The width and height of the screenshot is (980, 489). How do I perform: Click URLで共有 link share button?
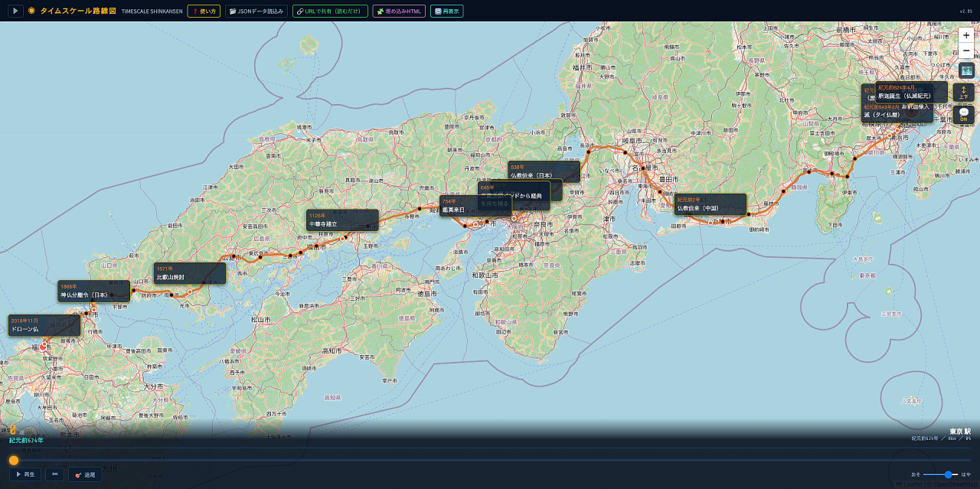[x=331, y=11]
